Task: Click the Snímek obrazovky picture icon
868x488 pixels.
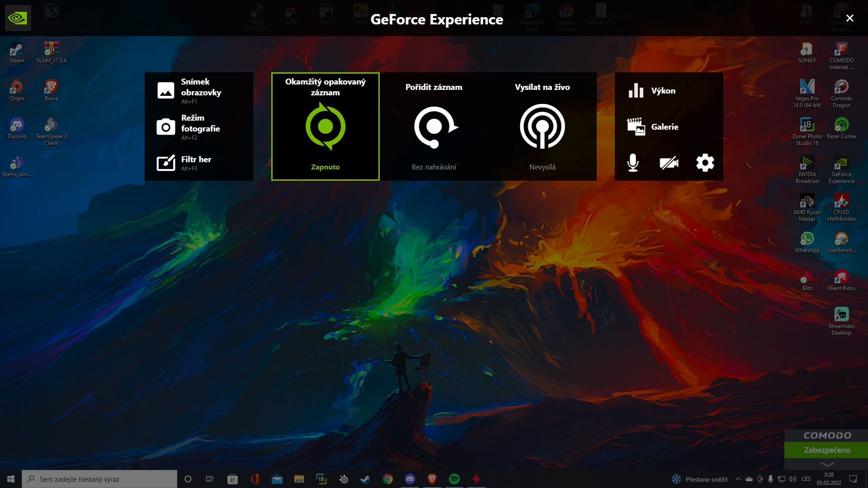Action: click(x=165, y=90)
